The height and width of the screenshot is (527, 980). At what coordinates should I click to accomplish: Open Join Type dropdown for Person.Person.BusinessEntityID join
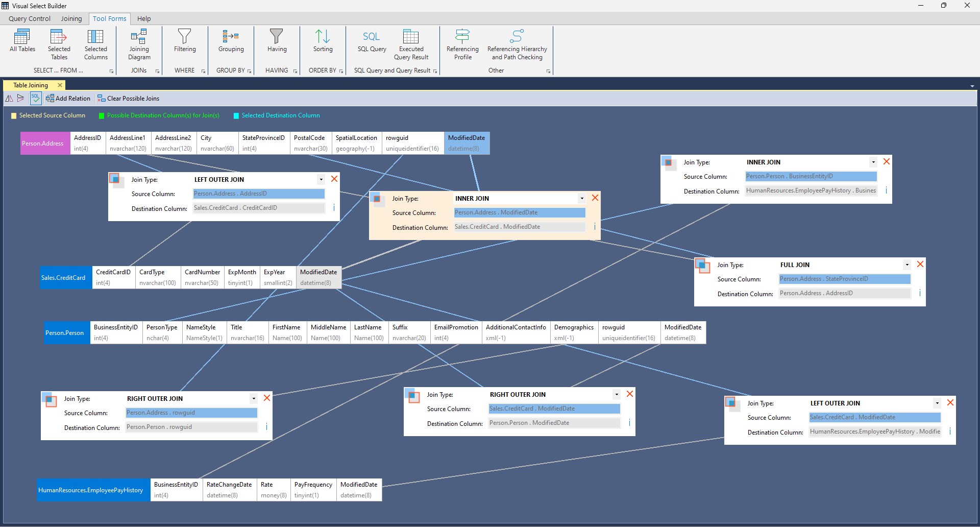coord(873,162)
